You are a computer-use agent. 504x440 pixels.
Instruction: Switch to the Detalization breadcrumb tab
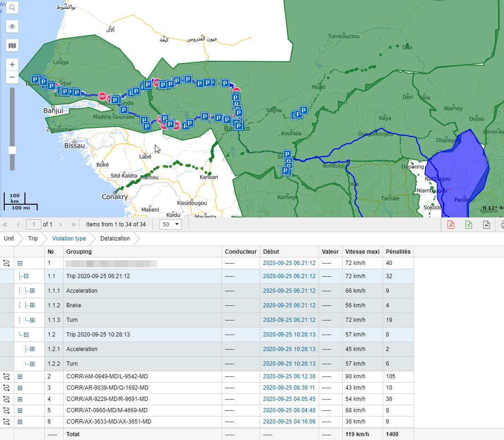[114, 239]
